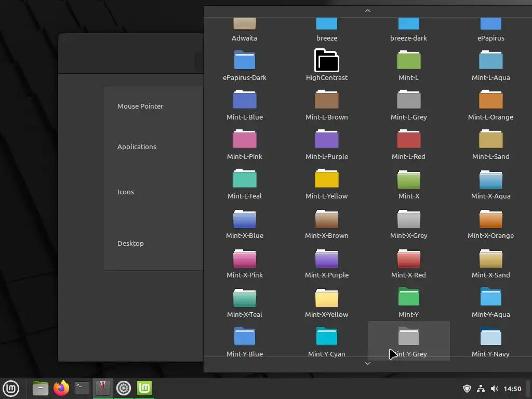The image size is (532, 399).
Task: Launch Firefox from the taskbar
Action: click(61, 388)
